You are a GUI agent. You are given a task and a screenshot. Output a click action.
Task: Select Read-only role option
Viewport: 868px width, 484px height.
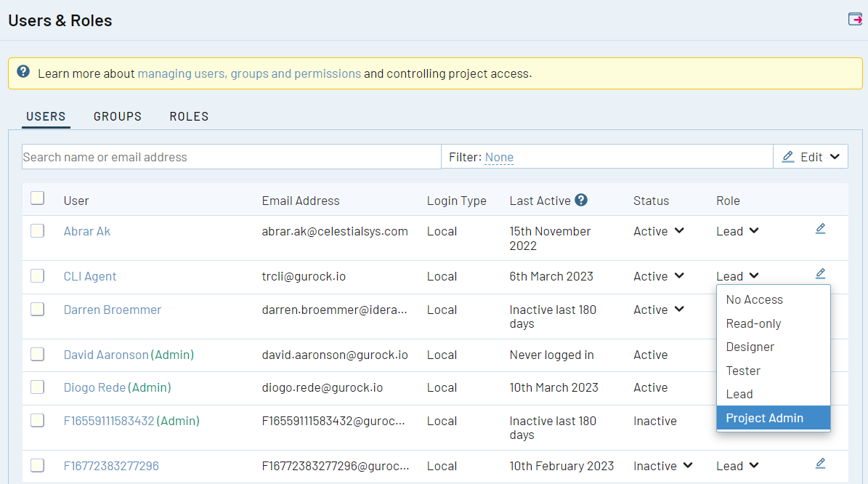(x=774, y=323)
